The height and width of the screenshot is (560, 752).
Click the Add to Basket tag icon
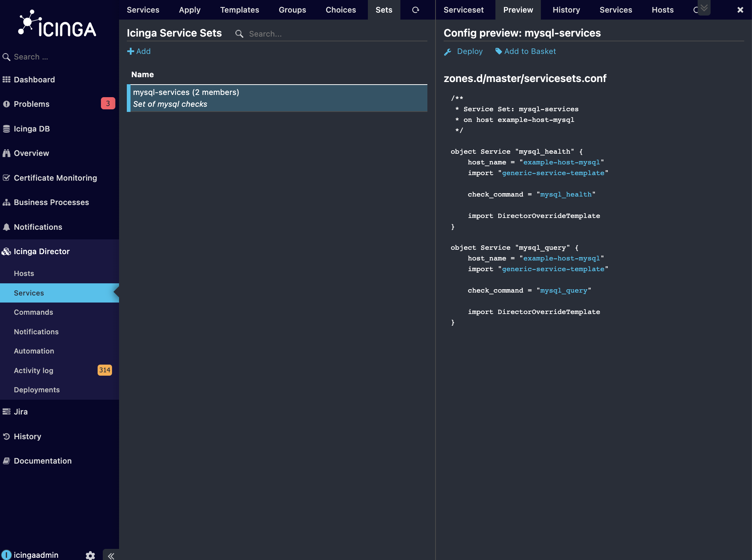pos(499,51)
